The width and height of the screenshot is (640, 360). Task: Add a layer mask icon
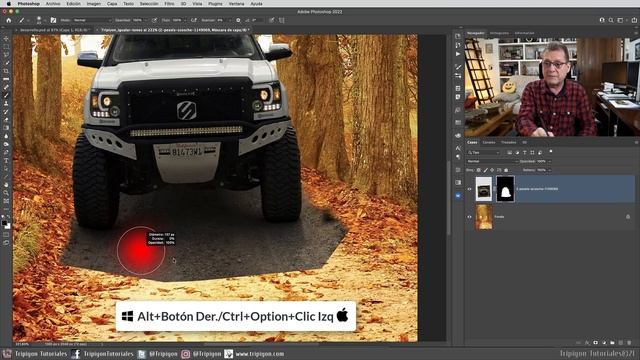595,343
